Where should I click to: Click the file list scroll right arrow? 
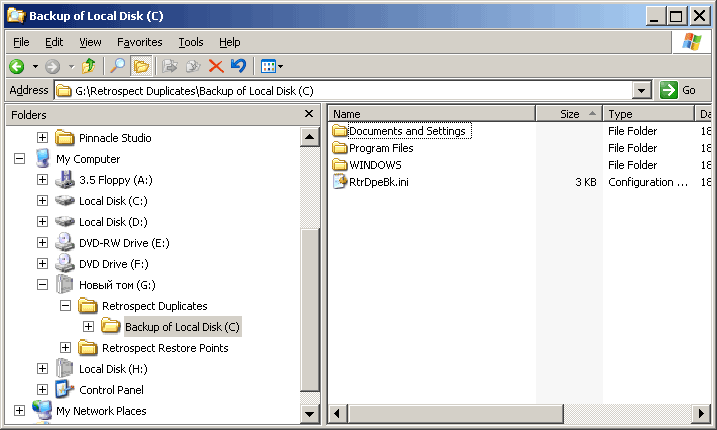tap(701, 414)
